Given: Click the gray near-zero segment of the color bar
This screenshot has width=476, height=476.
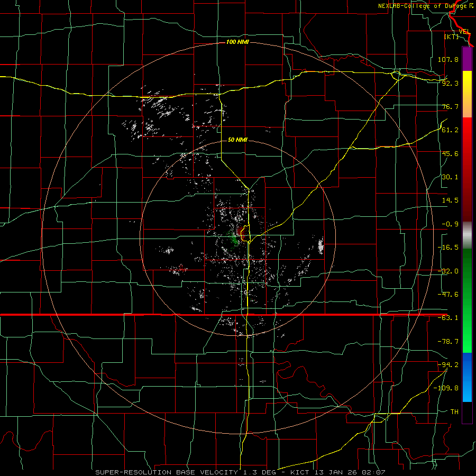Looking at the screenshot, I should (x=467, y=235).
